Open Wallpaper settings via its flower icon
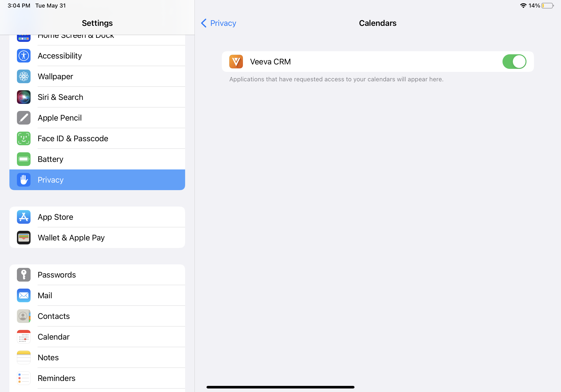 pyautogui.click(x=24, y=76)
